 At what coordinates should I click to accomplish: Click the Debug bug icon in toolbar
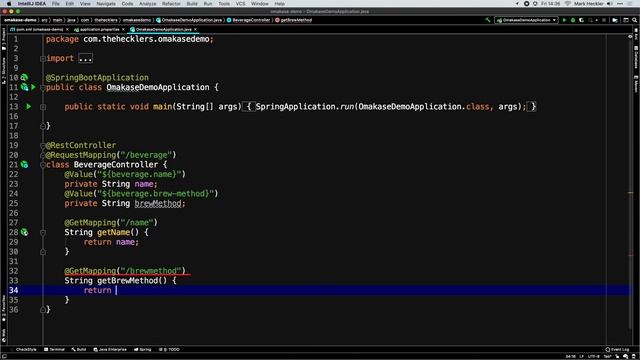573,20
